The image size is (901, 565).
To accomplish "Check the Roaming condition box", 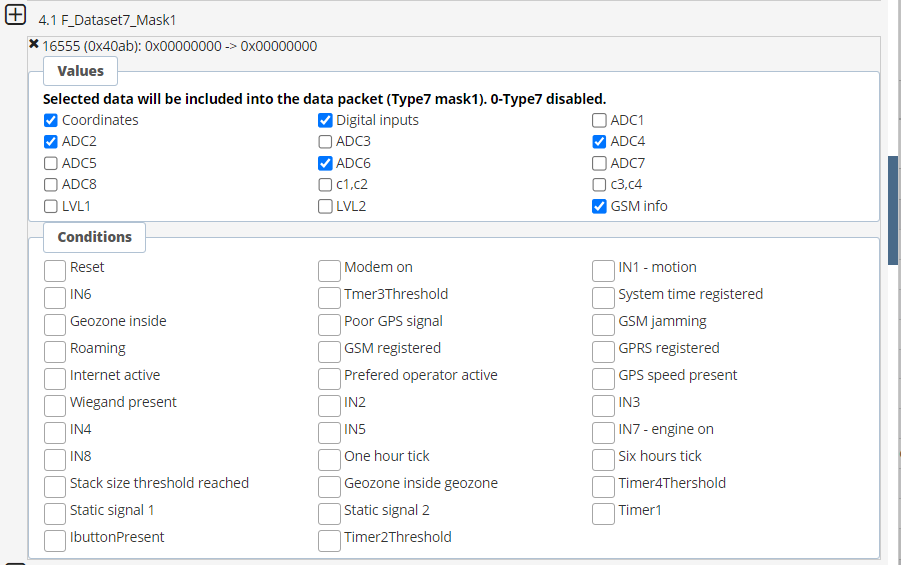I will pos(55,351).
